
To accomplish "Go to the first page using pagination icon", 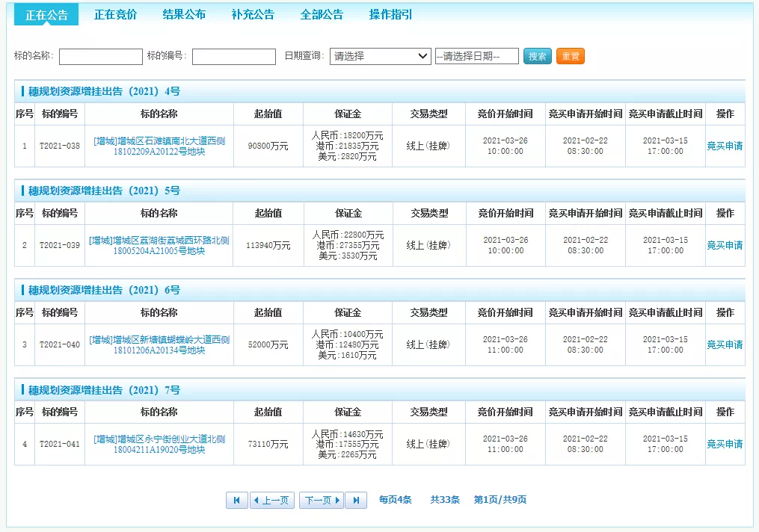I will (x=236, y=500).
